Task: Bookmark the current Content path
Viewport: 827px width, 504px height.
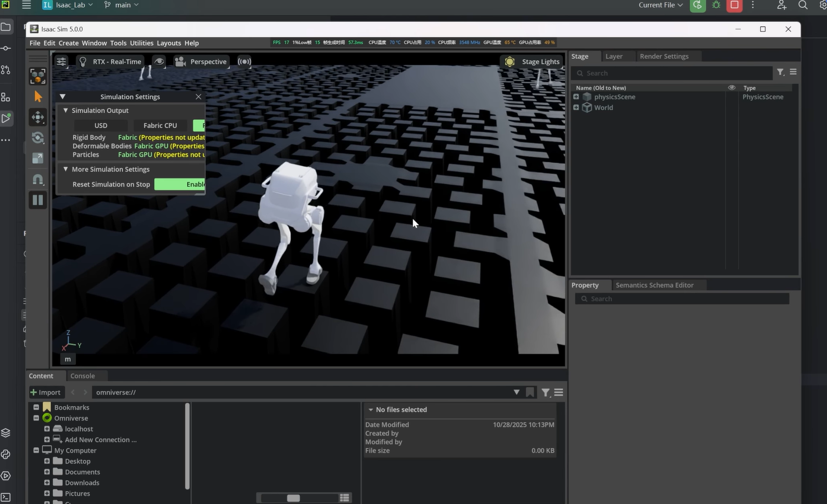Action: tap(530, 392)
